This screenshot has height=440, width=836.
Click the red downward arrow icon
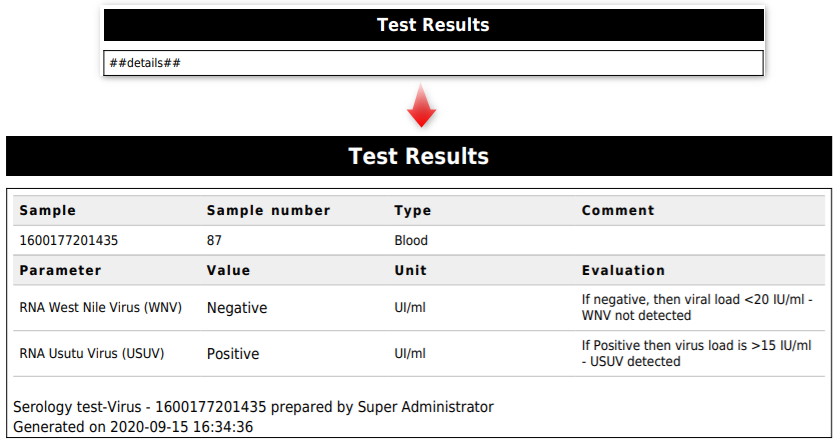421,105
